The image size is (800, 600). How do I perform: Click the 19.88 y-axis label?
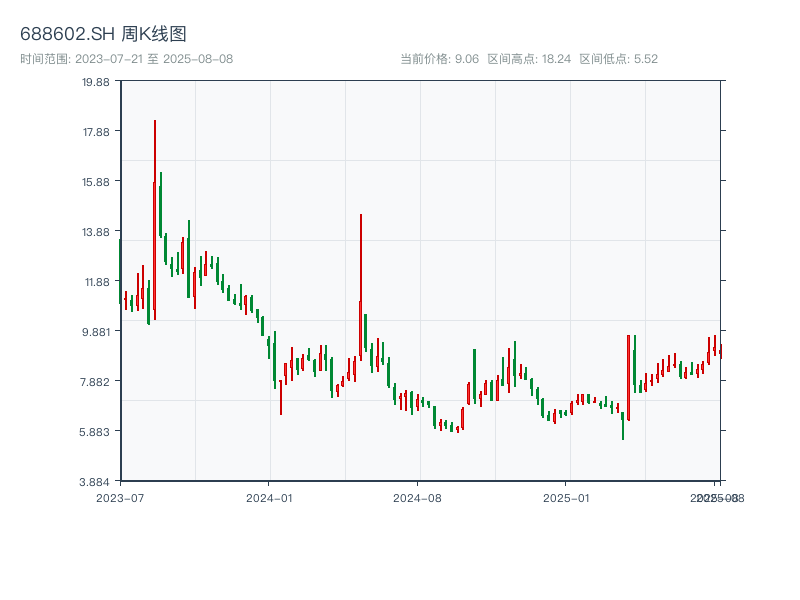96,82
